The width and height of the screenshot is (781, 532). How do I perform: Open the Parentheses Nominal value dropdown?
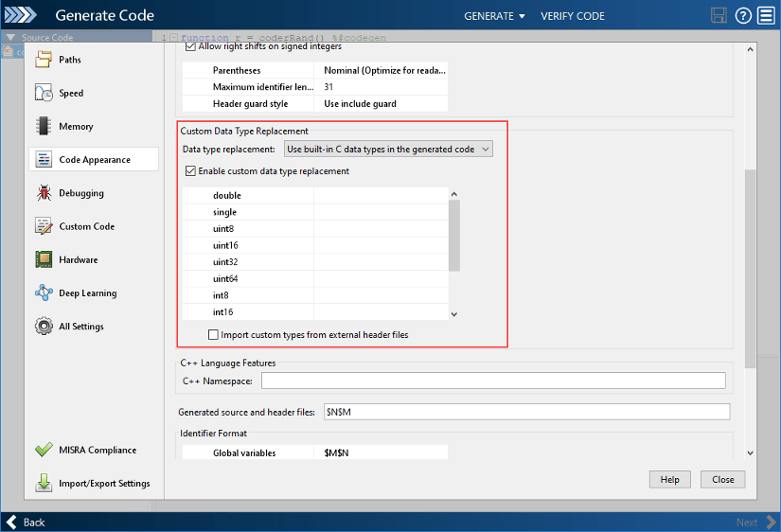tap(382, 70)
